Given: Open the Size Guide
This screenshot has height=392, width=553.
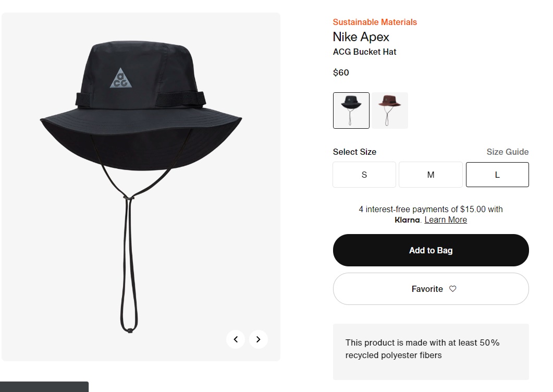Looking at the screenshot, I should click(x=507, y=152).
